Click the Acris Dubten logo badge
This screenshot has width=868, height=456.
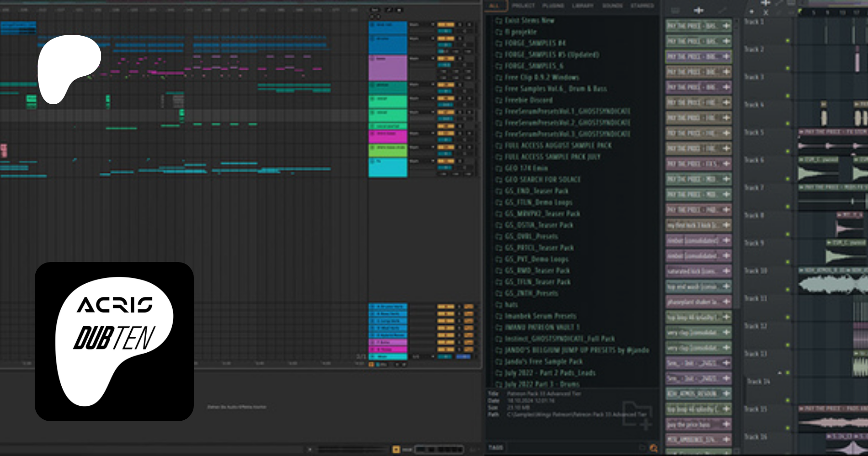pyautogui.click(x=114, y=341)
